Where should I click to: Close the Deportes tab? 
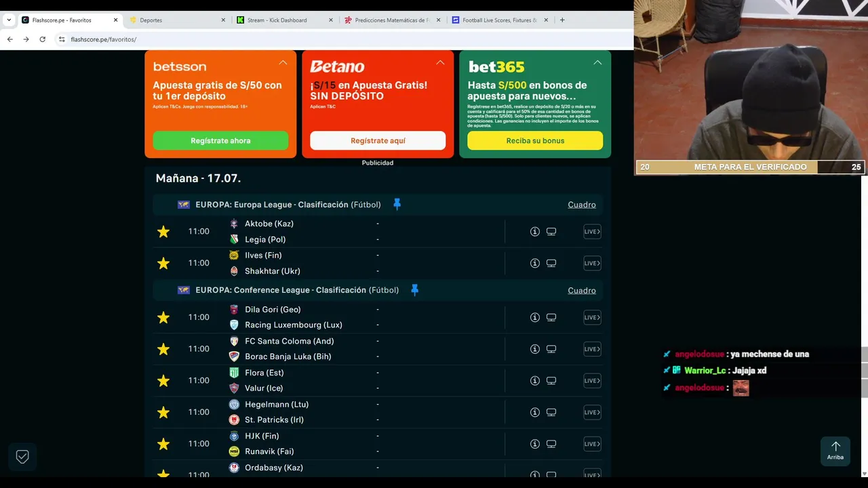223,20
